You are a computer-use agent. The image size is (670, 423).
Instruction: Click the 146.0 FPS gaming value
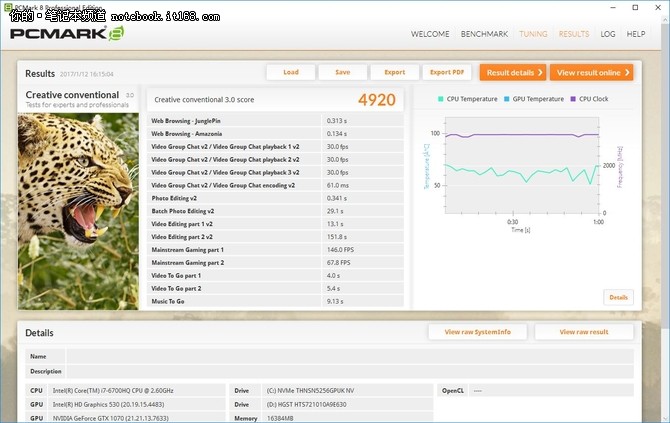click(x=340, y=250)
